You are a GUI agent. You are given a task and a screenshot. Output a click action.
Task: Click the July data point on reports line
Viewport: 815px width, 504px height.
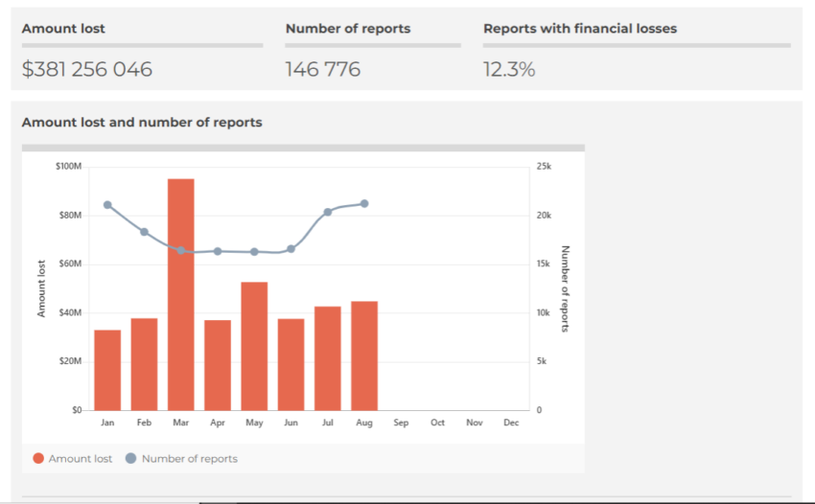point(328,212)
